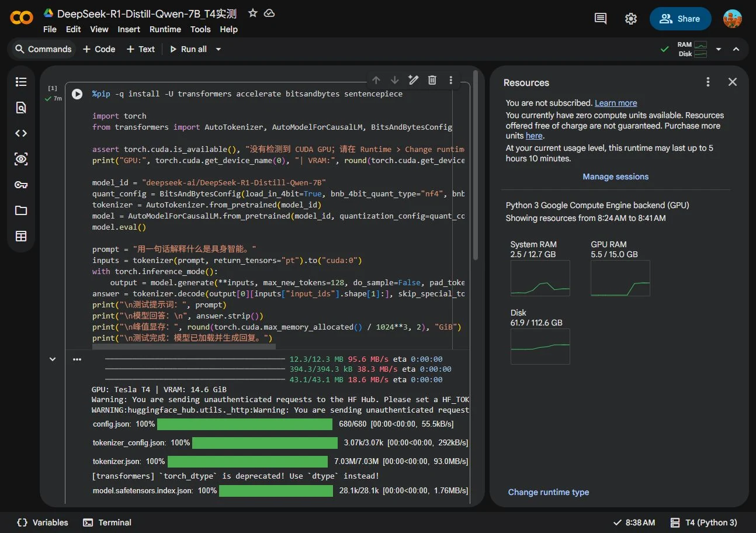Click the 'import torch' code line
This screenshot has height=533, width=756.
(x=119, y=116)
